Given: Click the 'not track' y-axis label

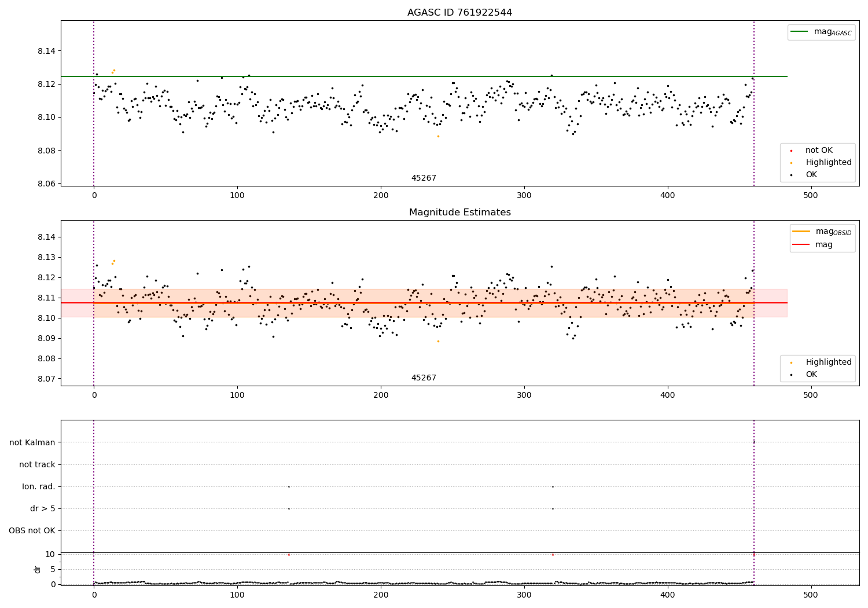Looking at the screenshot, I should [37, 465].
